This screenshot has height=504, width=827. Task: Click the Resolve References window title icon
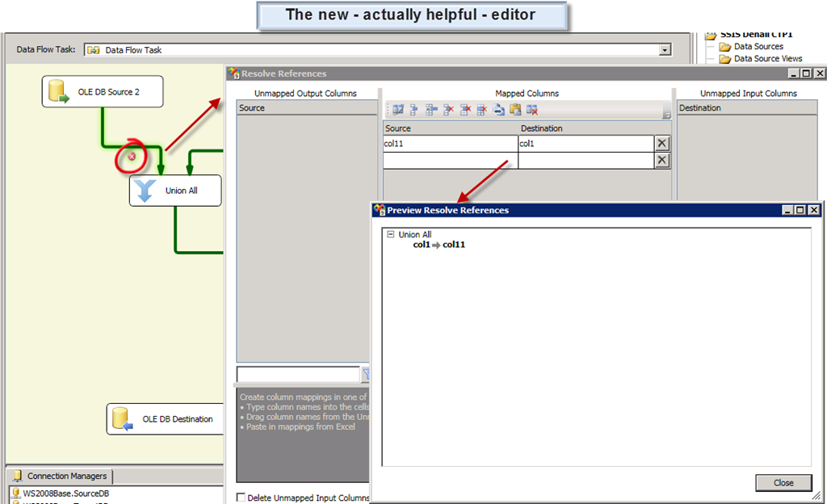click(x=233, y=73)
